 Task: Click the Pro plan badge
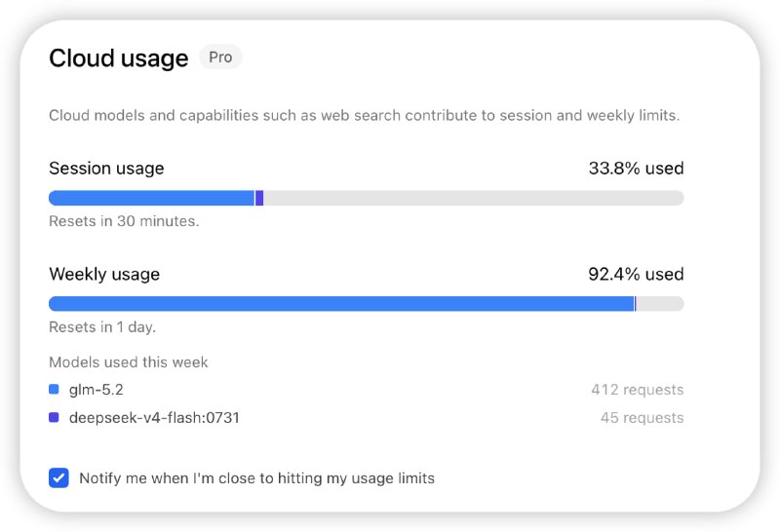pyautogui.click(x=220, y=57)
